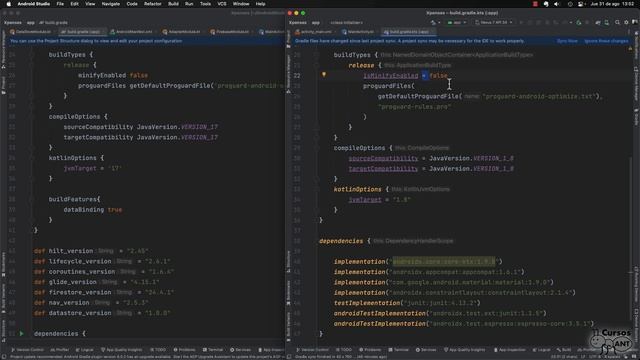Open App Inspection in right window
Screen dimensions: 640x360
click(x=510, y=350)
